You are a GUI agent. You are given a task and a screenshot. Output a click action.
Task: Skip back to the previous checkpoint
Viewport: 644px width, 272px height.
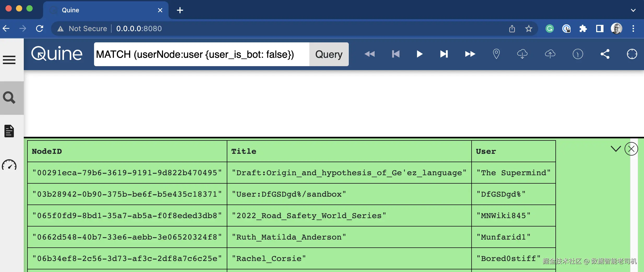(396, 54)
